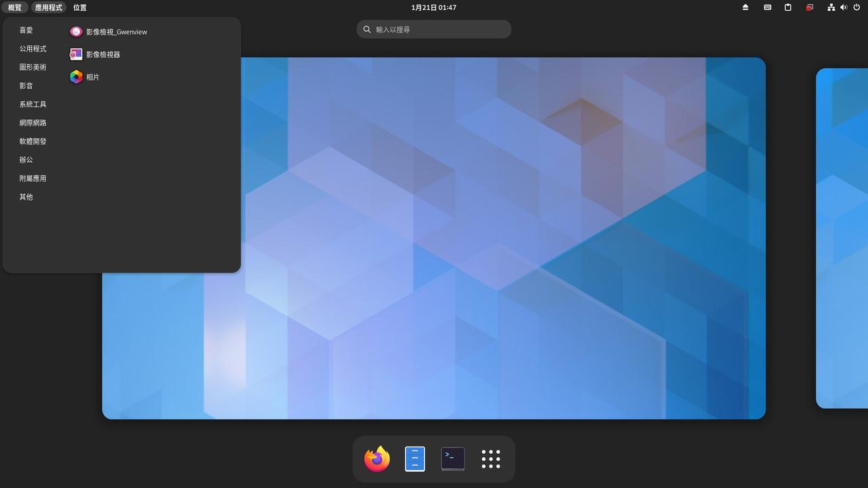Click the eject removable media icon
This screenshot has width=868, height=488.
[745, 7]
